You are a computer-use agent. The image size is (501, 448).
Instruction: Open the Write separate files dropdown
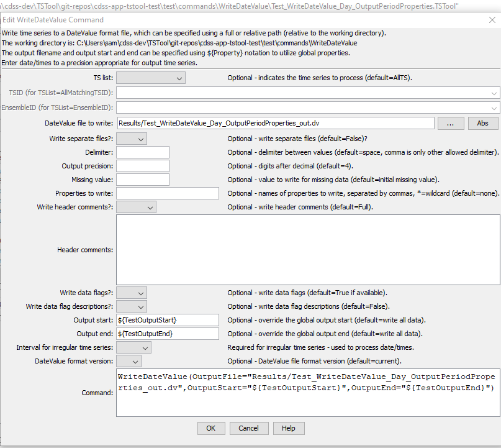coord(132,139)
